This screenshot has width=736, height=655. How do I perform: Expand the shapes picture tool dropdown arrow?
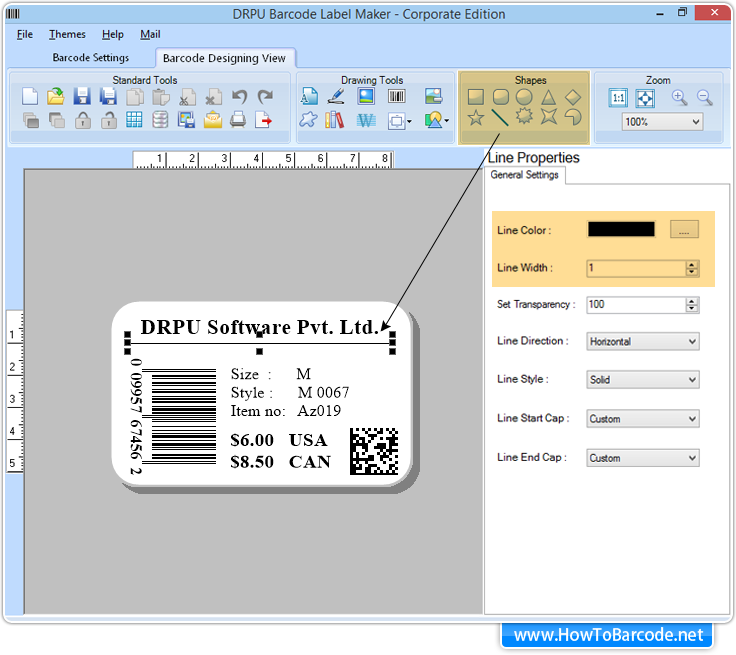446,121
